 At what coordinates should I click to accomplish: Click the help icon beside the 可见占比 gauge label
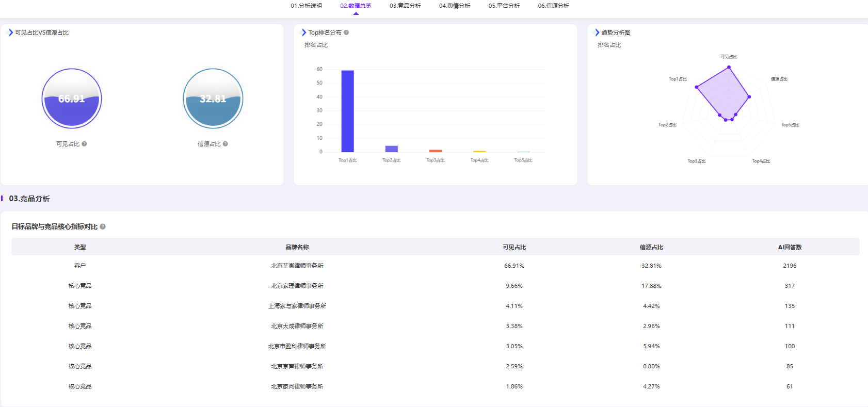84,144
